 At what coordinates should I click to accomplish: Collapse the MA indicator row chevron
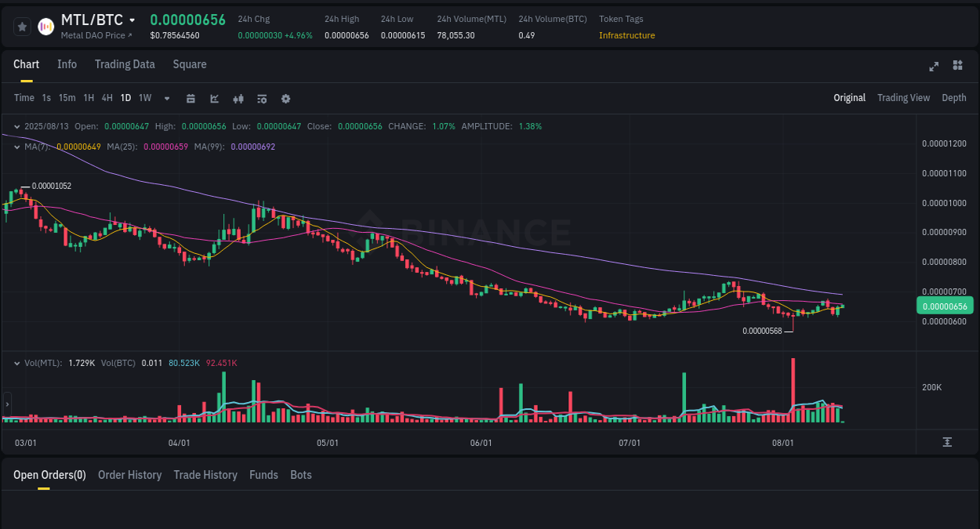click(16, 146)
